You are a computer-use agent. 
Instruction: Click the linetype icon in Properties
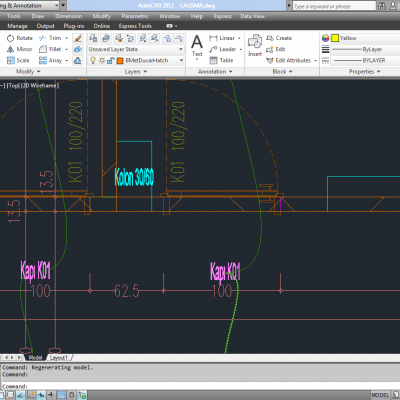325,60
